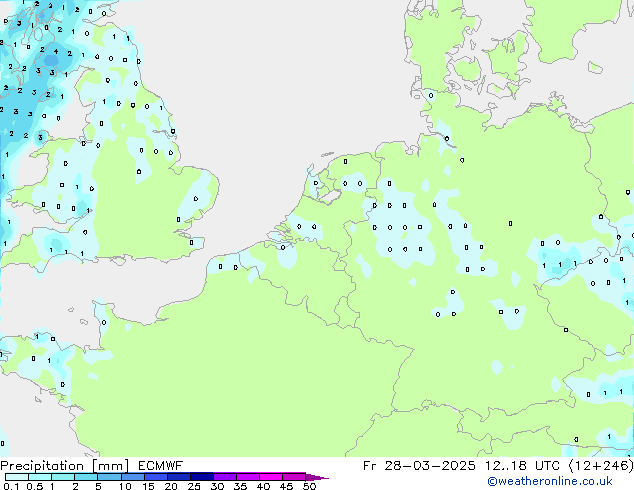
Task: Select the 10–15 mm legend color swatch
Action: click(133, 477)
